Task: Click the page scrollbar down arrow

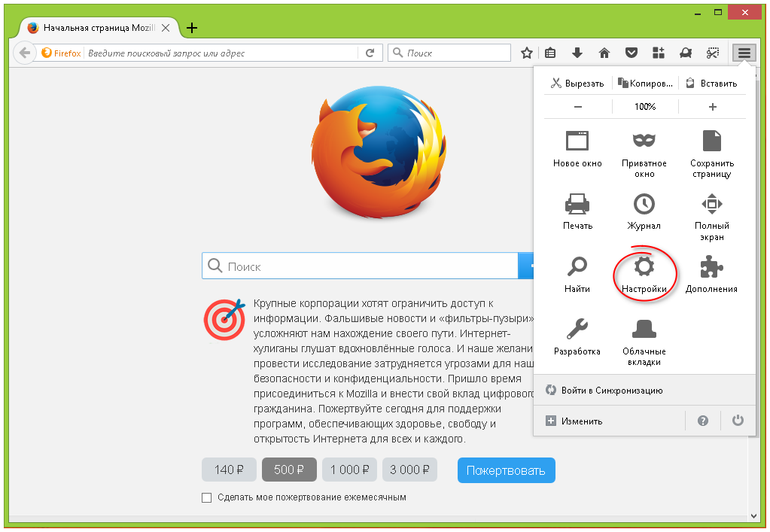Action: 753,515
